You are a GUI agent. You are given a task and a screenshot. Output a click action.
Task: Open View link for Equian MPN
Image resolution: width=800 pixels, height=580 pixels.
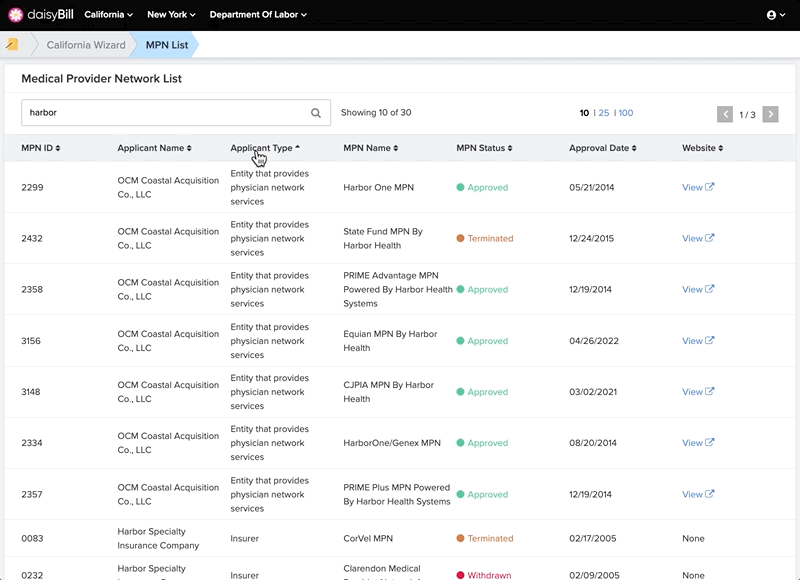692,341
